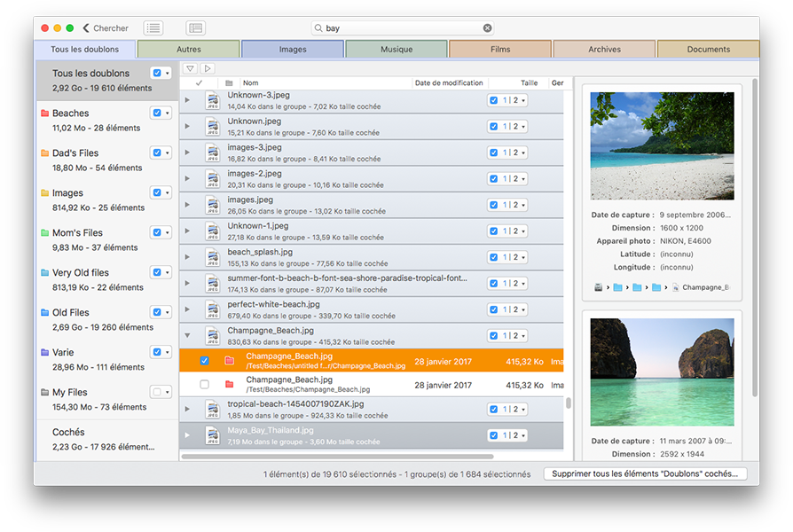This screenshot has height=532, width=793.
Task: Expand the images-2.jpeg group
Action: coord(187,178)
